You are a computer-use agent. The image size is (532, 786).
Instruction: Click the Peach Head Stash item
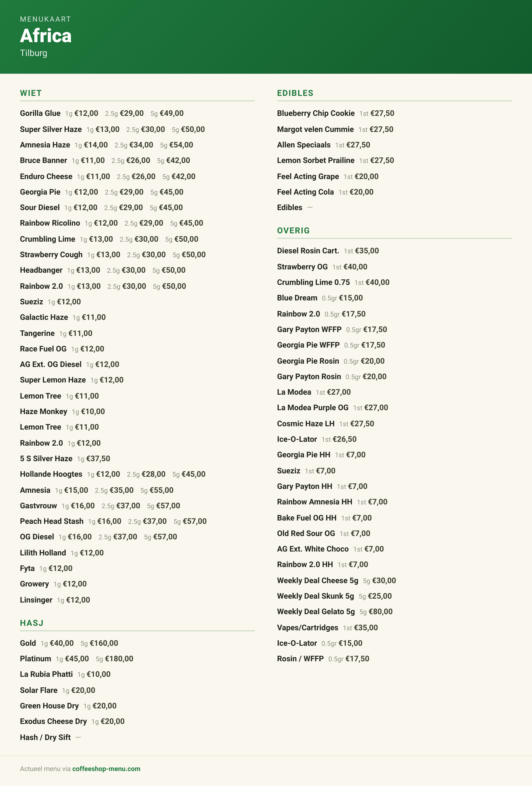click(113, 521)
